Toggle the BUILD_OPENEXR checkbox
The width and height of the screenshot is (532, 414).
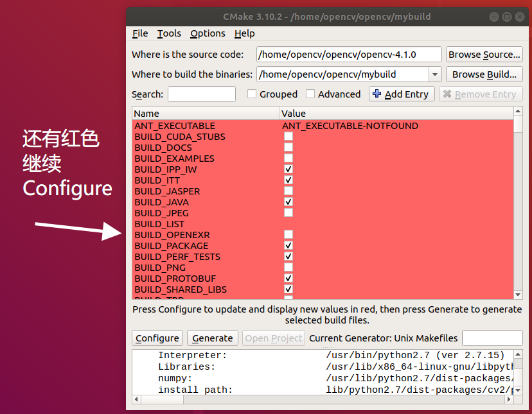tap(288, 235)
